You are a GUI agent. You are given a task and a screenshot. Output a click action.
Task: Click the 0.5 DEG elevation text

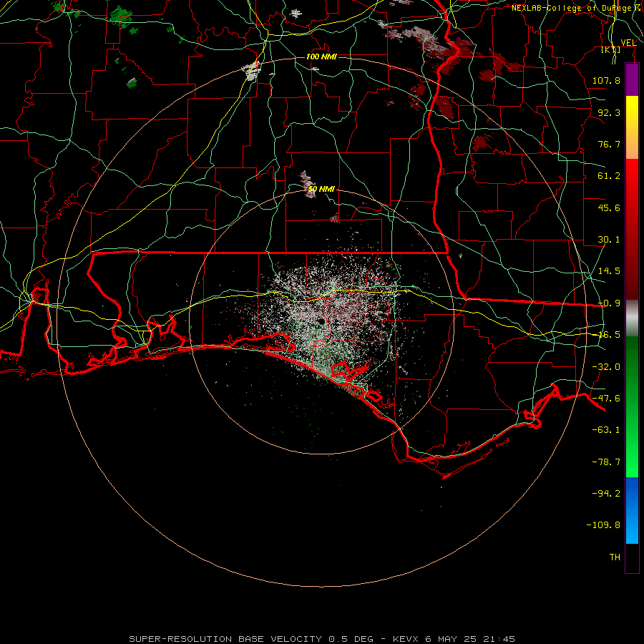click(x=351, y=639)
